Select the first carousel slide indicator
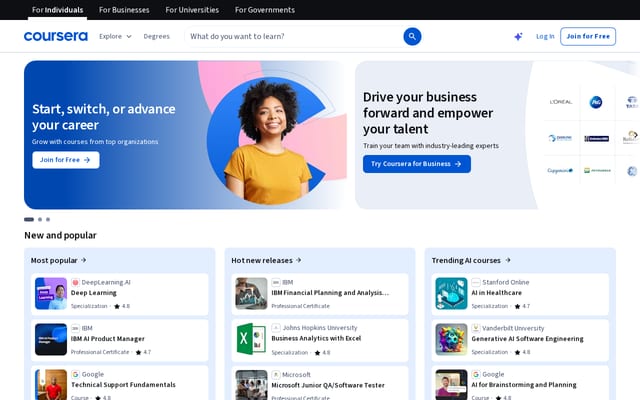 29,220
